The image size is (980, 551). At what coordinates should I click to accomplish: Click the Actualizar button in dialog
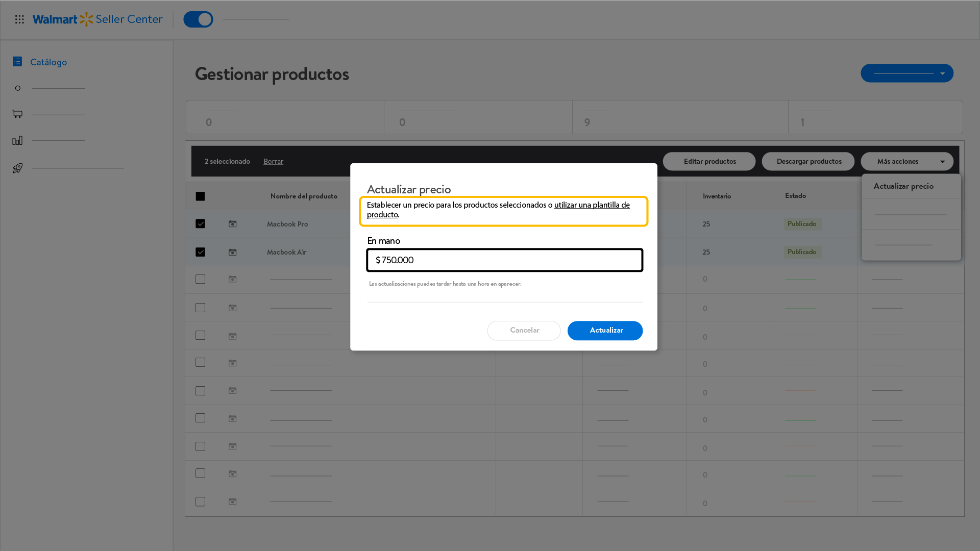(x=605, y=331)
